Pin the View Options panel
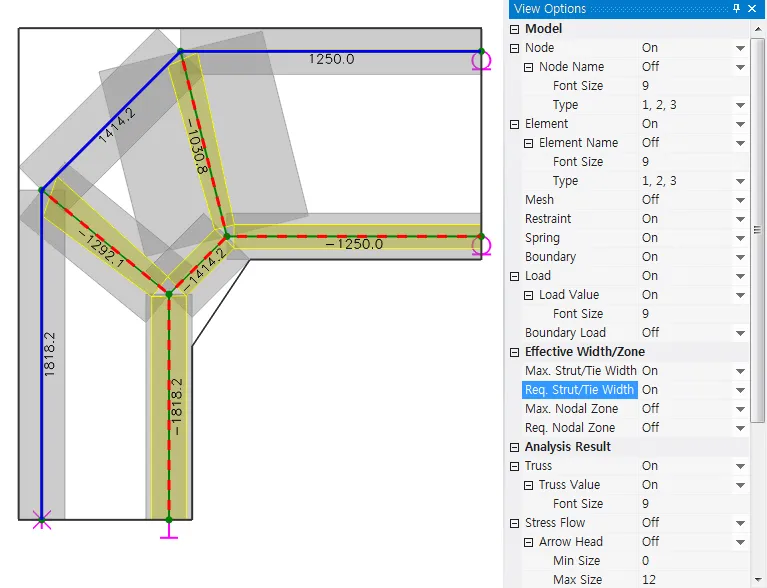 tap(736, 8)
